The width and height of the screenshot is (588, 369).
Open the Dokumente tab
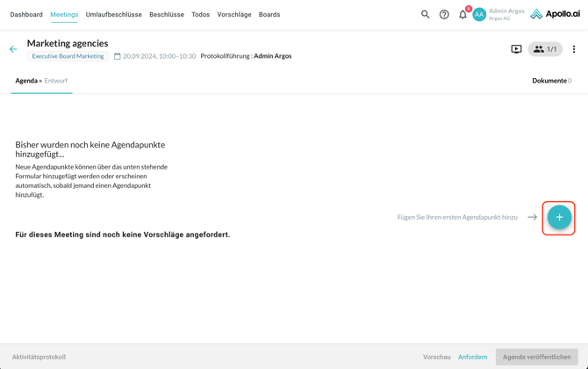point(550,81)
